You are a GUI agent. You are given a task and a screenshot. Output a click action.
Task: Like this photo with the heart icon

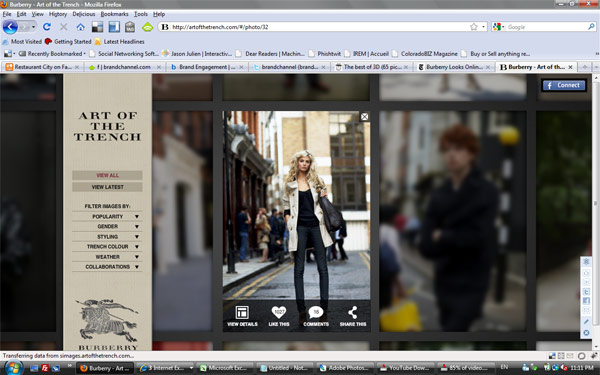pyautogui.click(x=279, y=316)
